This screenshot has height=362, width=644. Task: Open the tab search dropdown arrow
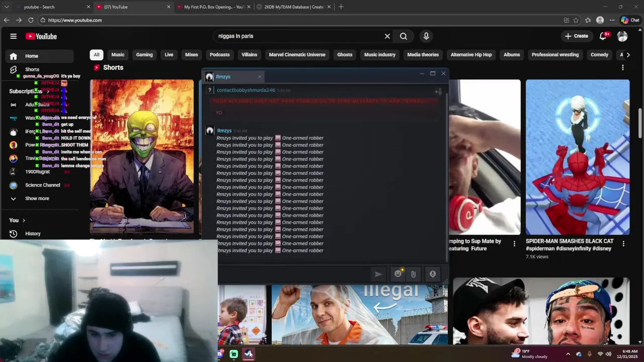7,7
